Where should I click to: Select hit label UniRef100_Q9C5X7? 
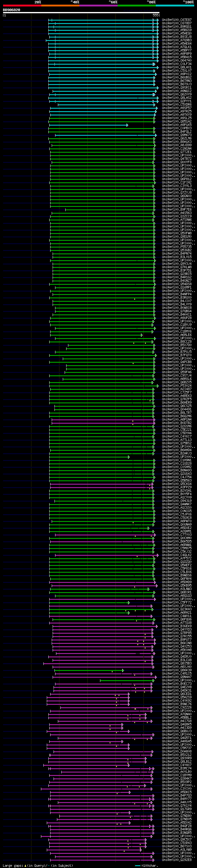[177, 839]
